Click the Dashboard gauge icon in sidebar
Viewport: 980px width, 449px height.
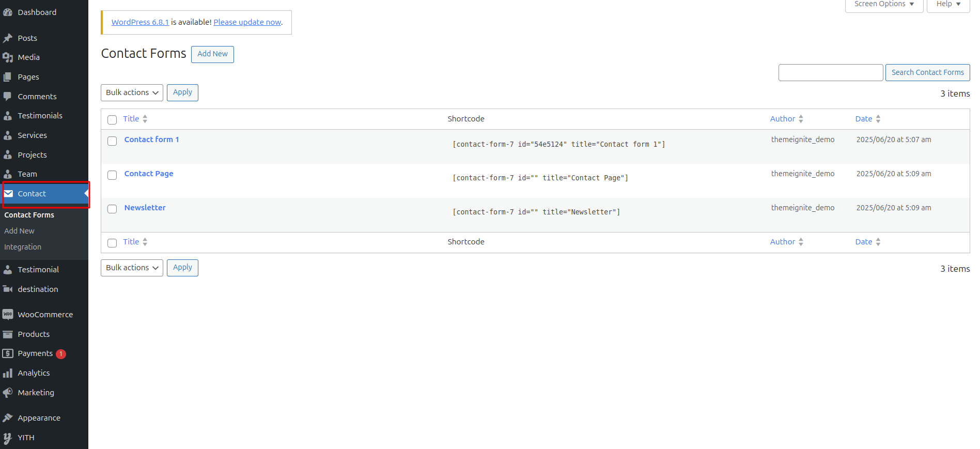(x=8, y=12)
